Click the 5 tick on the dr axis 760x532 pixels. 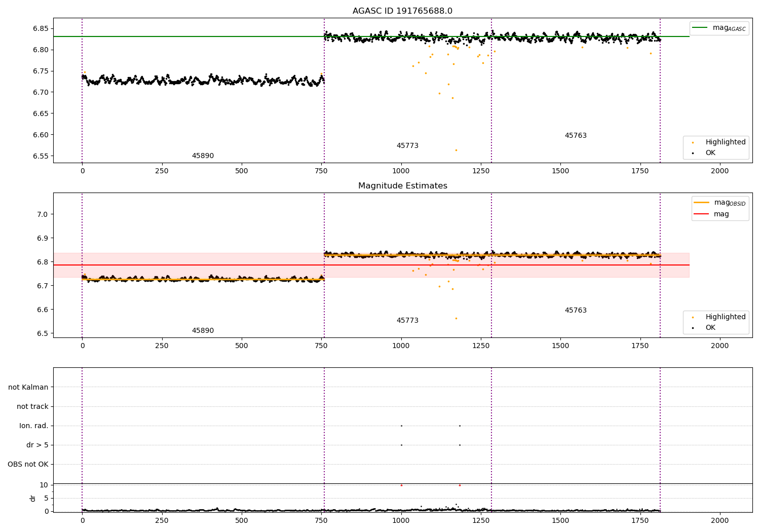tap(47, 498)
